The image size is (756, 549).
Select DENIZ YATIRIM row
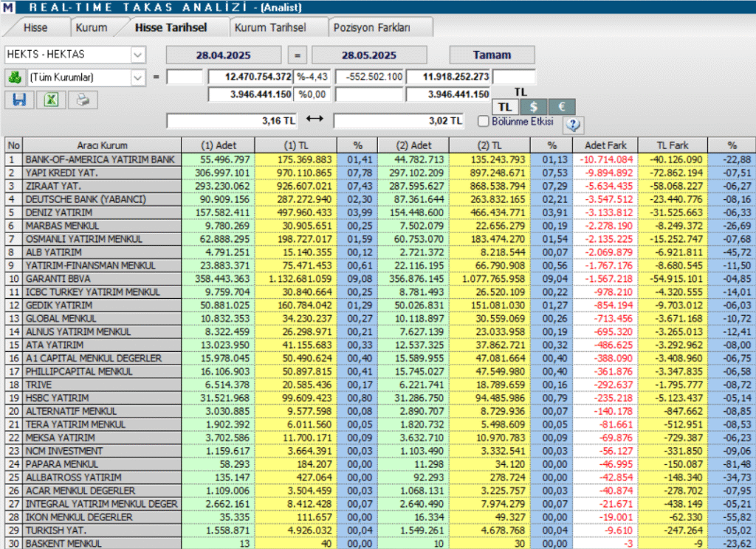click(380, 213)
